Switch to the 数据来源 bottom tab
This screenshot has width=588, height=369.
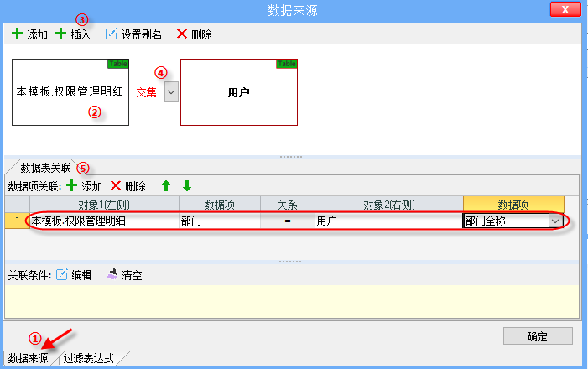(x=29, y=358)
